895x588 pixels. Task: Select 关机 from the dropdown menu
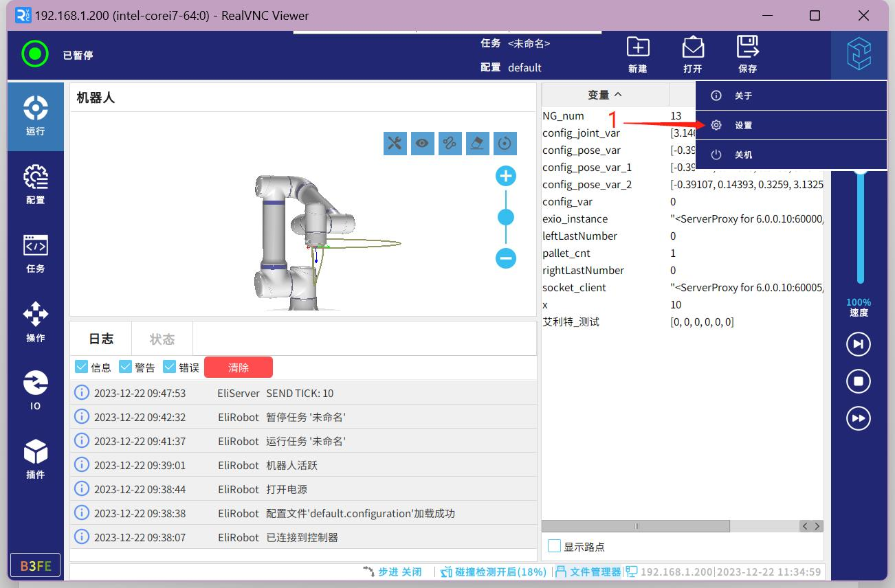[x=743, y=155]
